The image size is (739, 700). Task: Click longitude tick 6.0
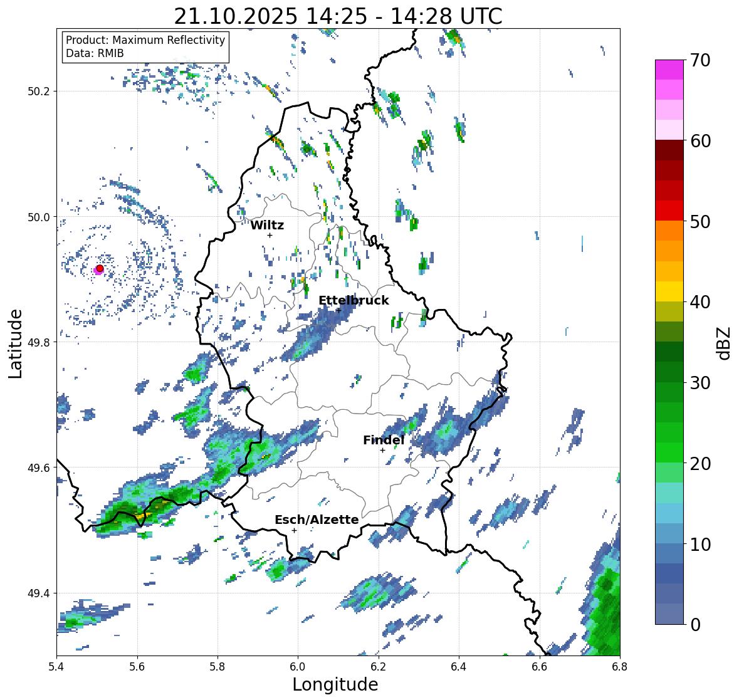298,667
